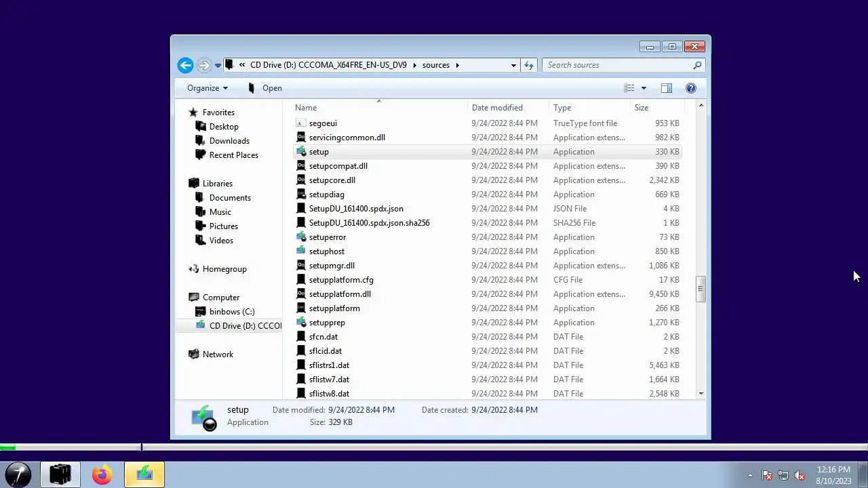The image size is (868, 488).
Task: Click the Back navigation arrow
Action: point(185,65)
